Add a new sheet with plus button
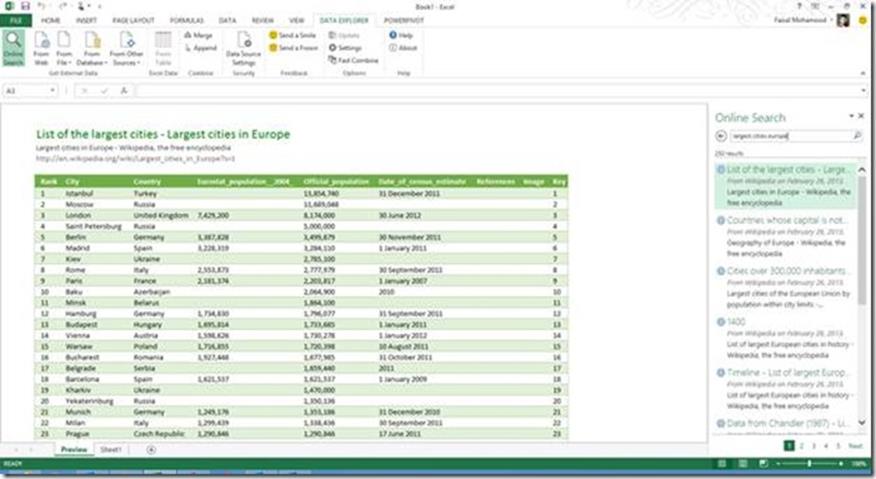876x479 pixels. tap(151, 449)
